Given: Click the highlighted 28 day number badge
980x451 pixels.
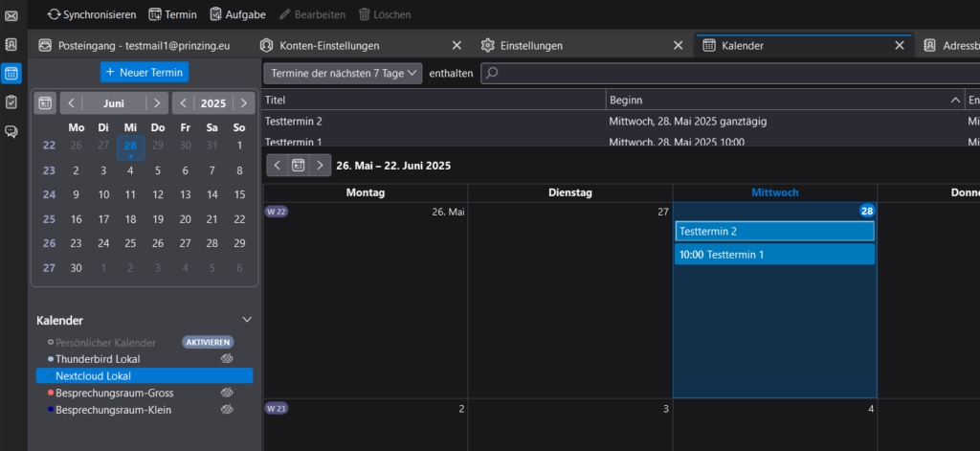Looking at the screenshot, I should (x=867, y=211).
